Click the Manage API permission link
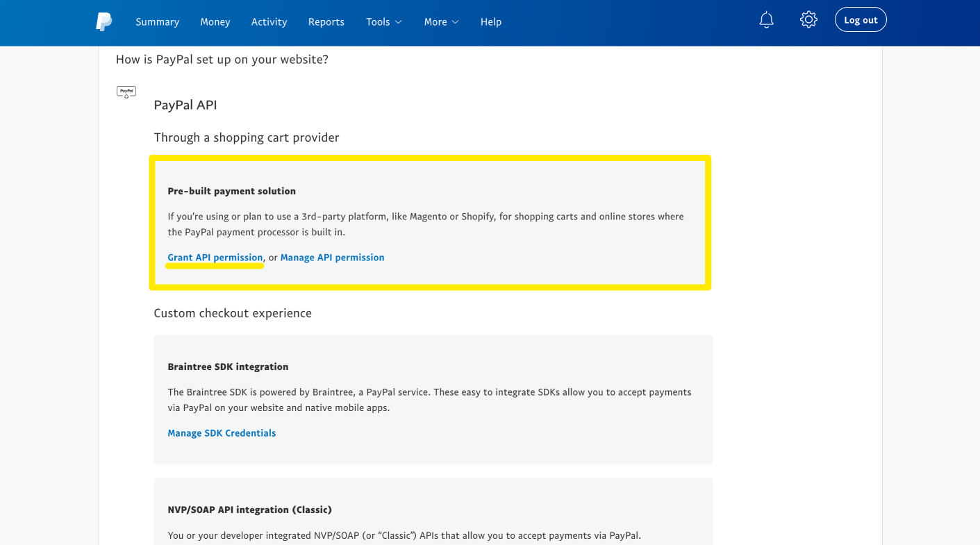The width and height of the screenshot is (980, 545). point(332,258)
